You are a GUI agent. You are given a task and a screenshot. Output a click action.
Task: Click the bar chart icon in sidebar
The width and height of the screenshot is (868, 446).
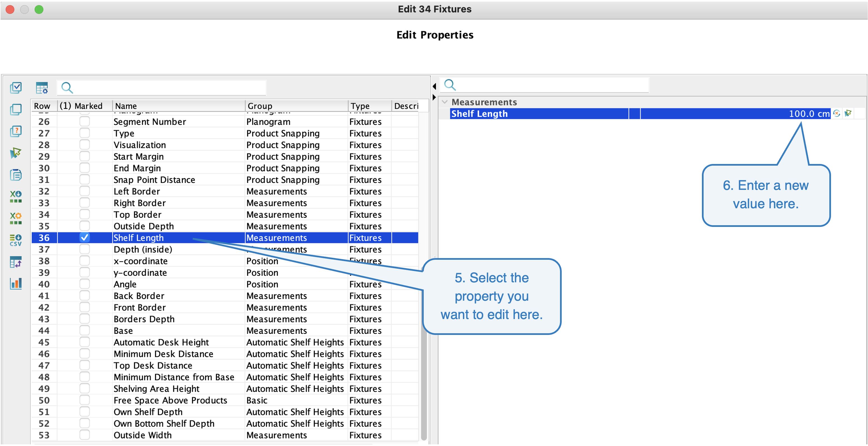[x=16, y=283]
